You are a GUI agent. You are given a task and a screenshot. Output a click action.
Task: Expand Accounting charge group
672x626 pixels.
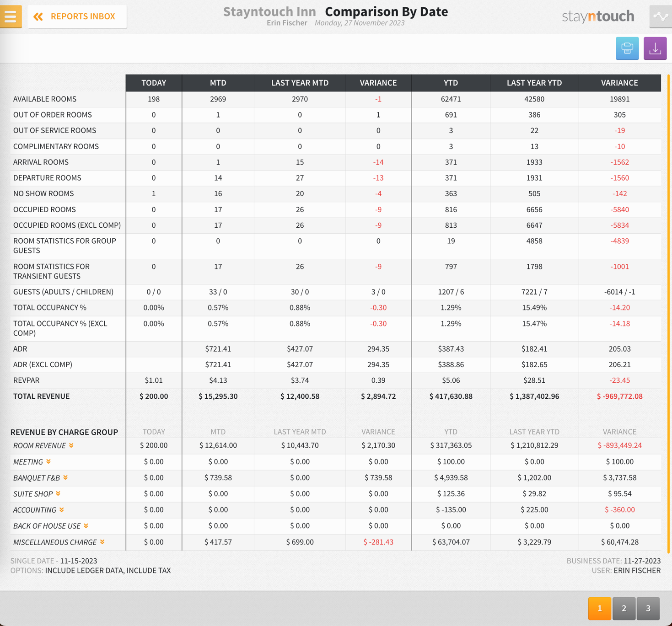click(61, 510)
